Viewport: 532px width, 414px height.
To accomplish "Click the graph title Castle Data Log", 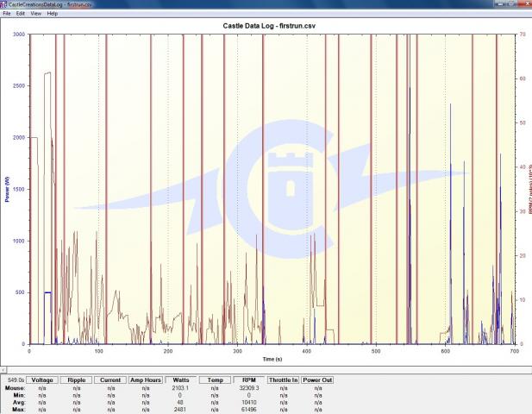I will coord(272,27).
